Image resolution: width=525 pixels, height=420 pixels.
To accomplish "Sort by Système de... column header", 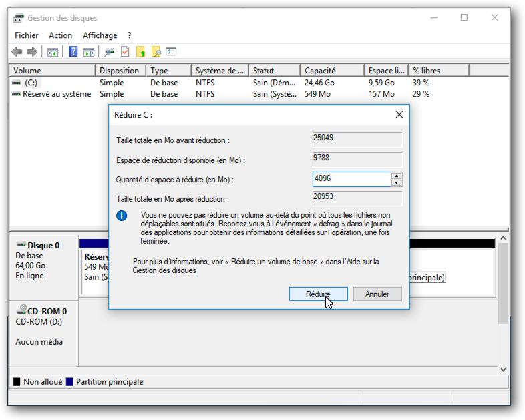I will click(220, 71).
